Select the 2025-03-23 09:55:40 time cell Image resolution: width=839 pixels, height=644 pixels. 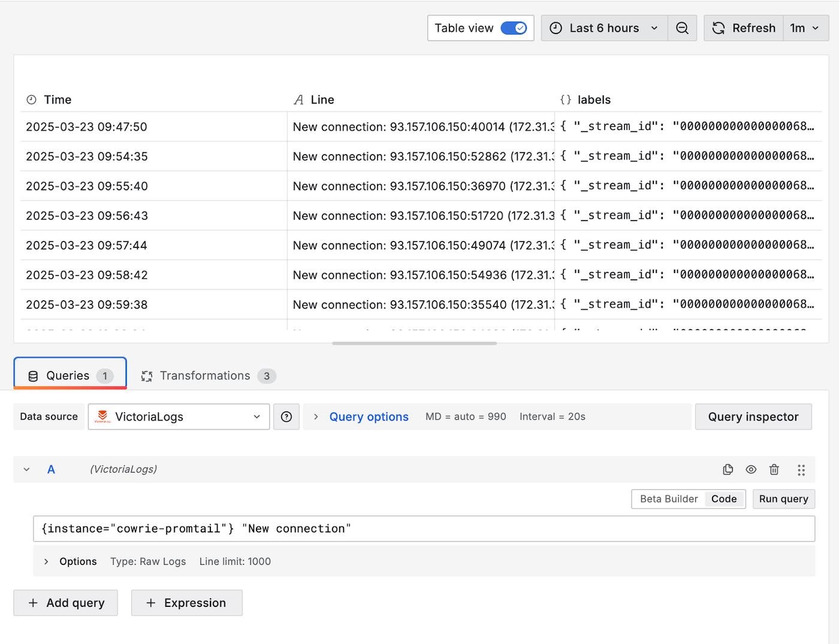pyautogui.click(x=154, y=186)
